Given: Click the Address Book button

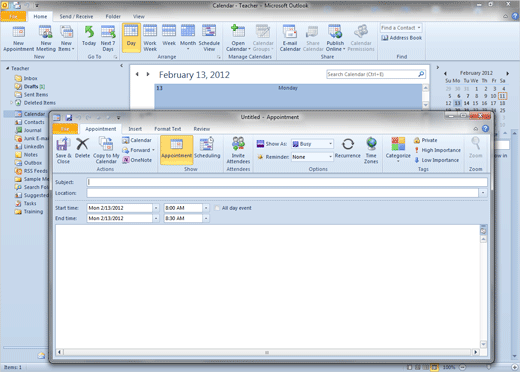Looking at the screenshot, I should click(402, 38).
